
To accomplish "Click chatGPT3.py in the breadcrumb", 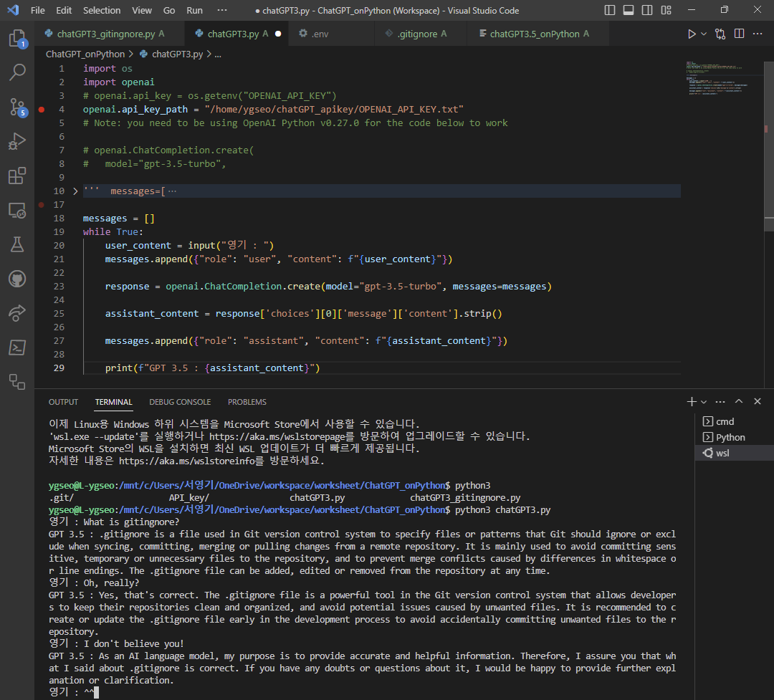I will pos(177,54).
